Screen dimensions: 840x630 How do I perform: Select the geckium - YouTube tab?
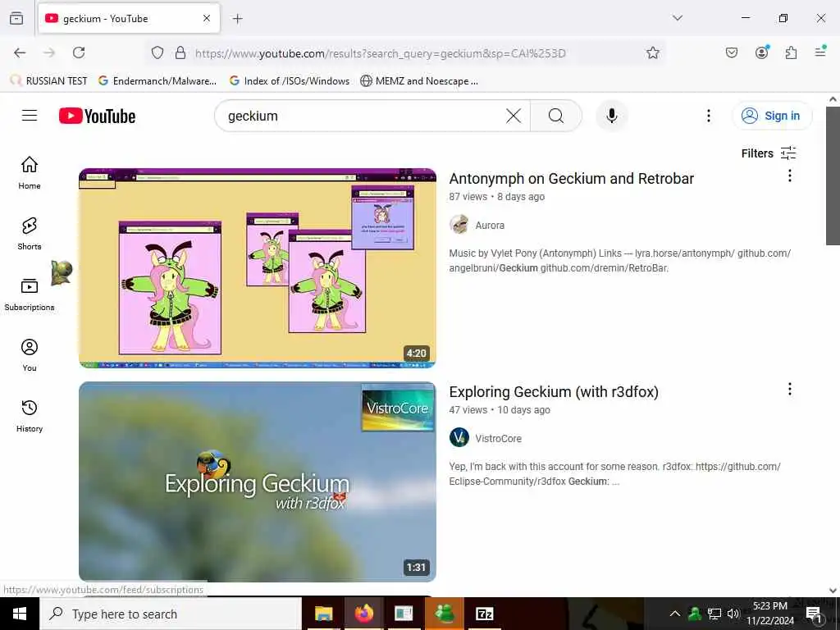pos(129,18)
